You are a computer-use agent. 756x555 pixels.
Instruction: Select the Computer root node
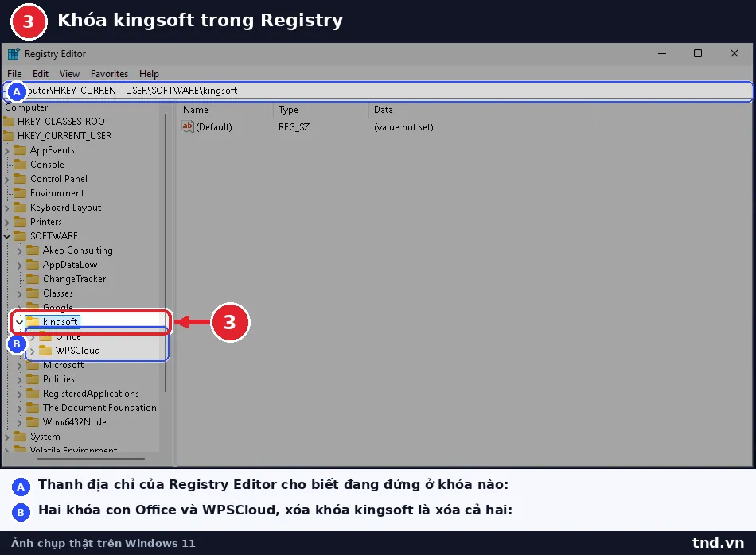tap(26, 107)
